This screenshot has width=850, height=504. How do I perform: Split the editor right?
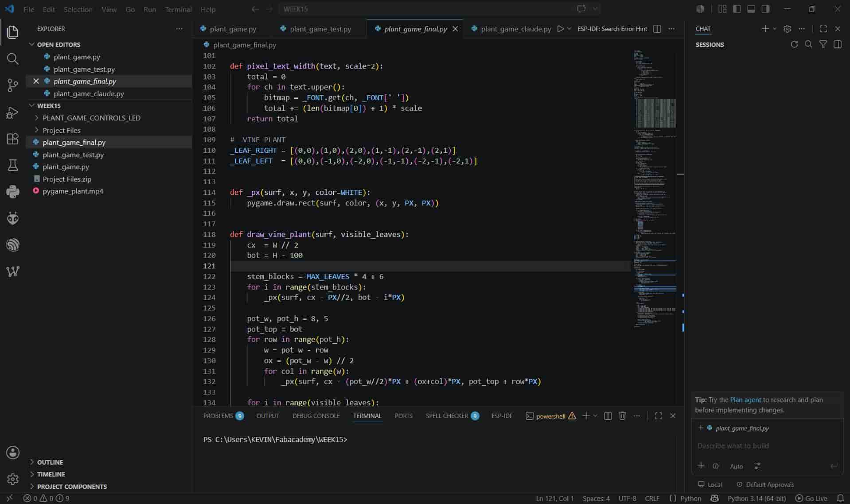coord(657,29)
